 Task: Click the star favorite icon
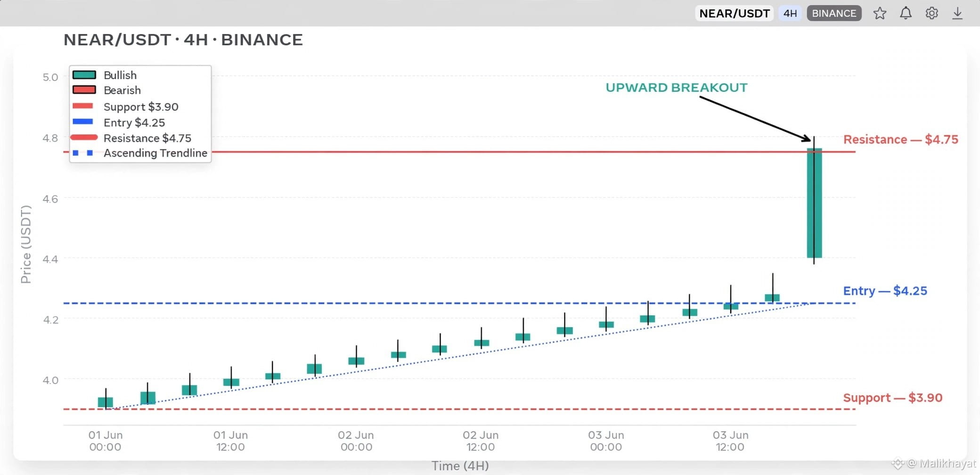click(x=880, y=13)
